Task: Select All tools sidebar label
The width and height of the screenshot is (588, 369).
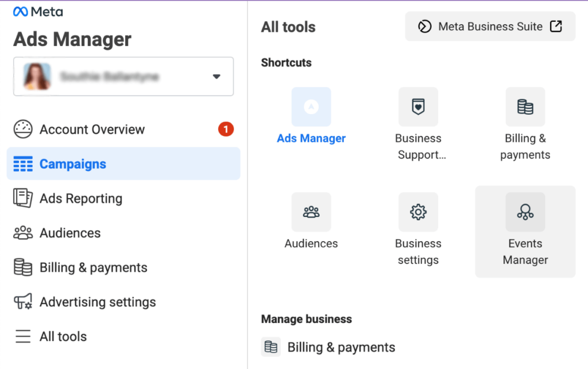Action: 63,336
